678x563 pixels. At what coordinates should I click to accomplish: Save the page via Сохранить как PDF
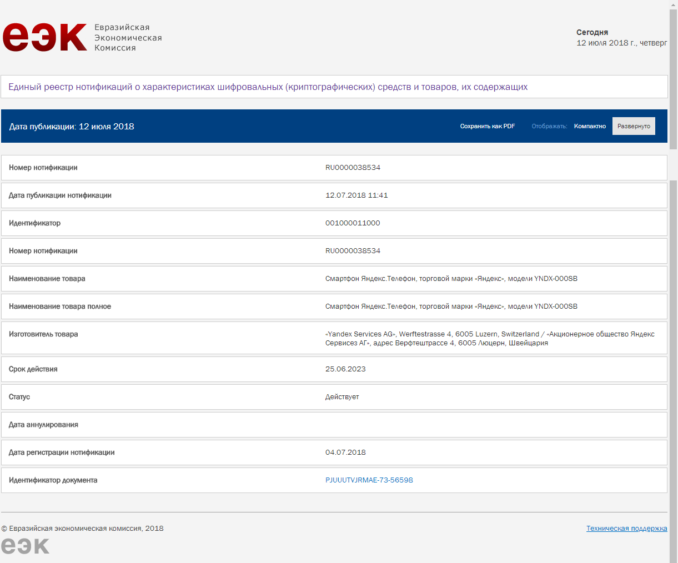[x=487, y=126]
